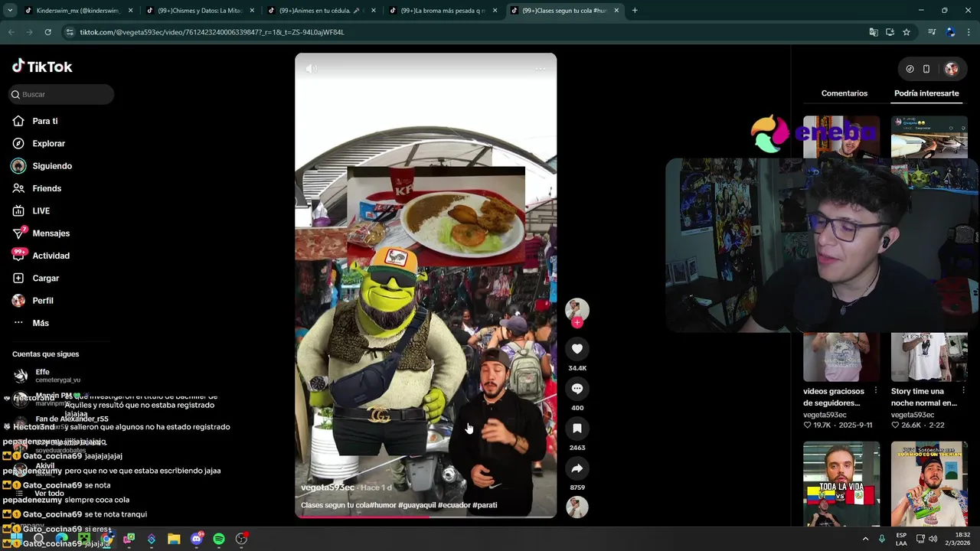View site information icon in address bar
Viewport: 980px width, 551px height.
tap(70, 32)
